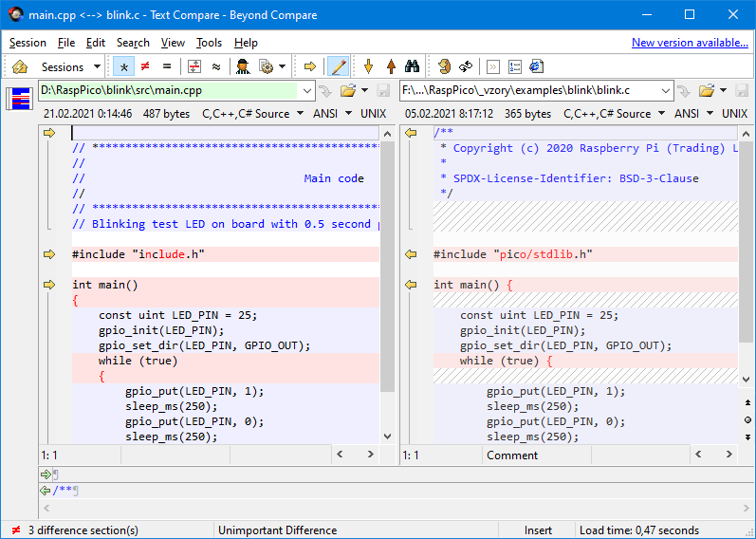Click the Rules referee icon
Viewport: 756px width, 539px height.
click(x=243, y=66)
